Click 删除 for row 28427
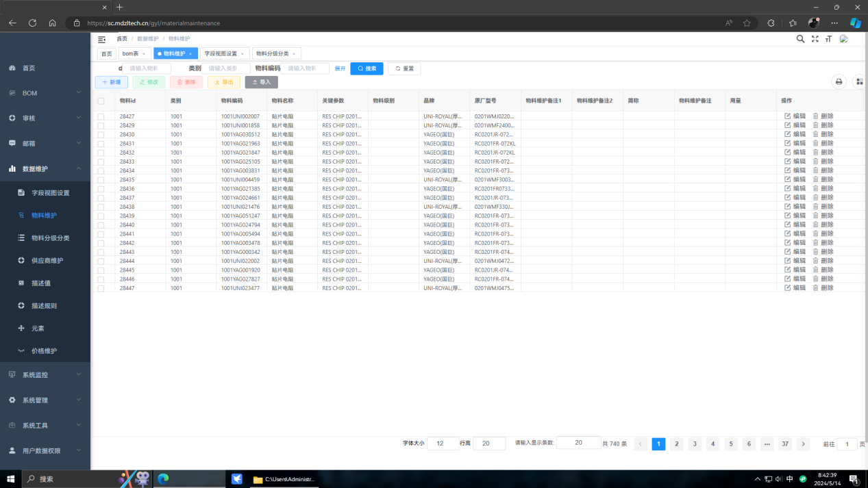The width and height of the screenshot is (868, 488). pos(823,116)
